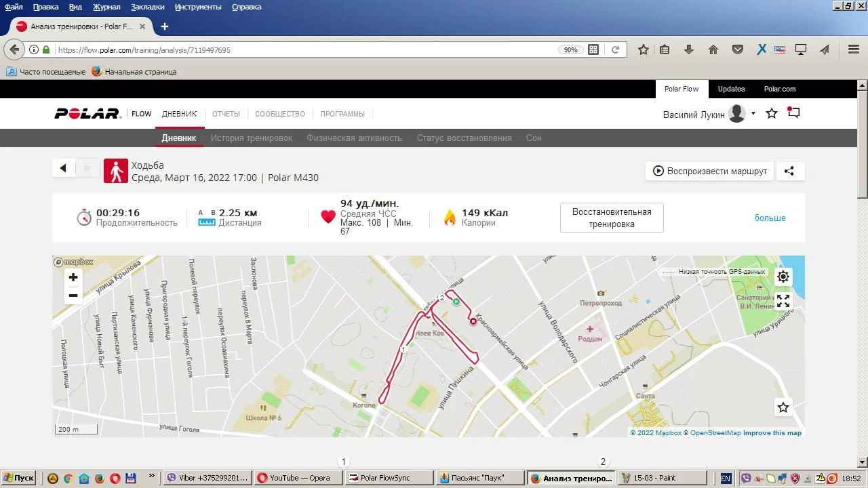This screenshot has width=868, height=488.
Task: Switch to ОТЧЕТЫ section
Action: [x=226, y=114]
